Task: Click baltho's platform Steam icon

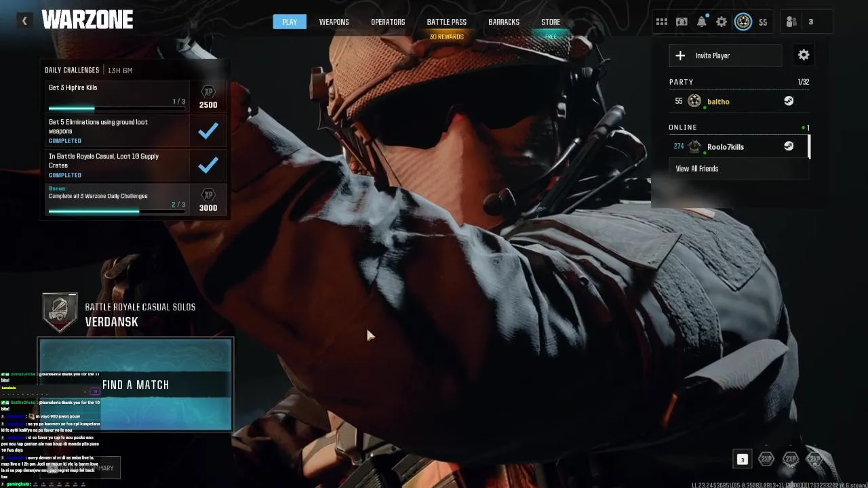Action: coord(789,101)
